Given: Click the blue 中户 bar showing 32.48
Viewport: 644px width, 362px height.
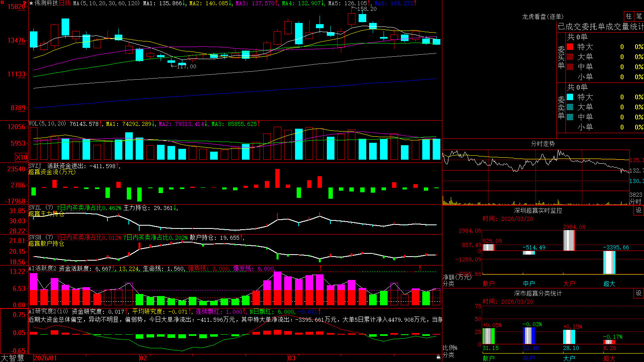Looking at the screenshot, I should (528, 336).
